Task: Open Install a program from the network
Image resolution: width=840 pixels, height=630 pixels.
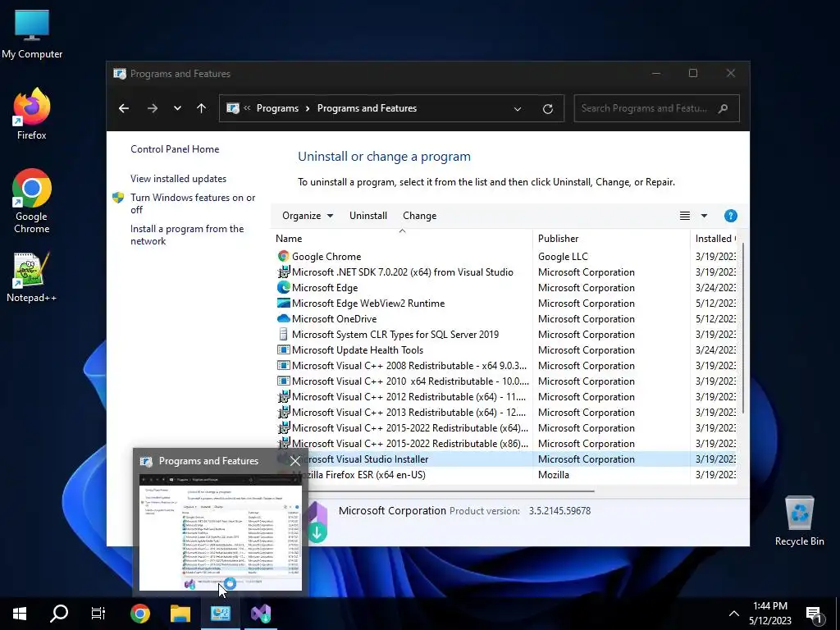Action: tap(187, 235)
